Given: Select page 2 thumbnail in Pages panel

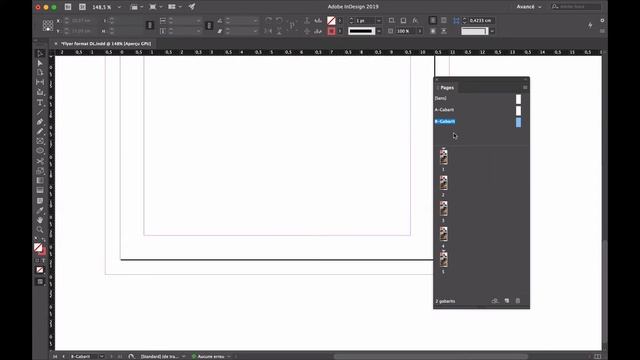Looking at the screenshot, I should (444, 183).
